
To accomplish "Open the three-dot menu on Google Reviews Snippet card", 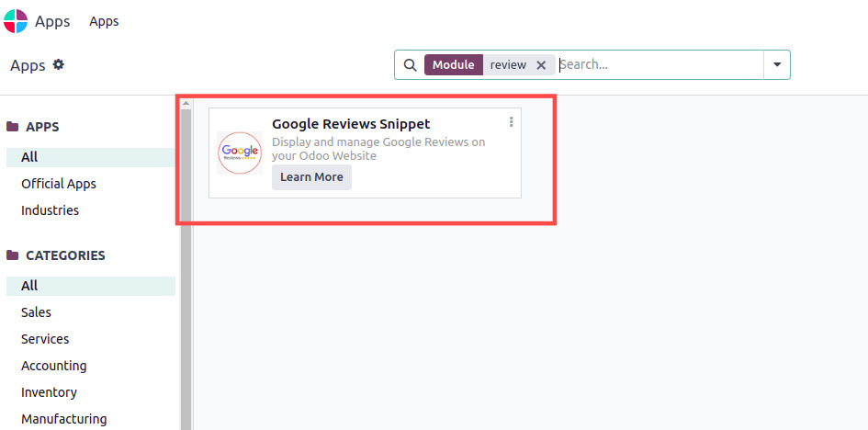I will point(511,122).
